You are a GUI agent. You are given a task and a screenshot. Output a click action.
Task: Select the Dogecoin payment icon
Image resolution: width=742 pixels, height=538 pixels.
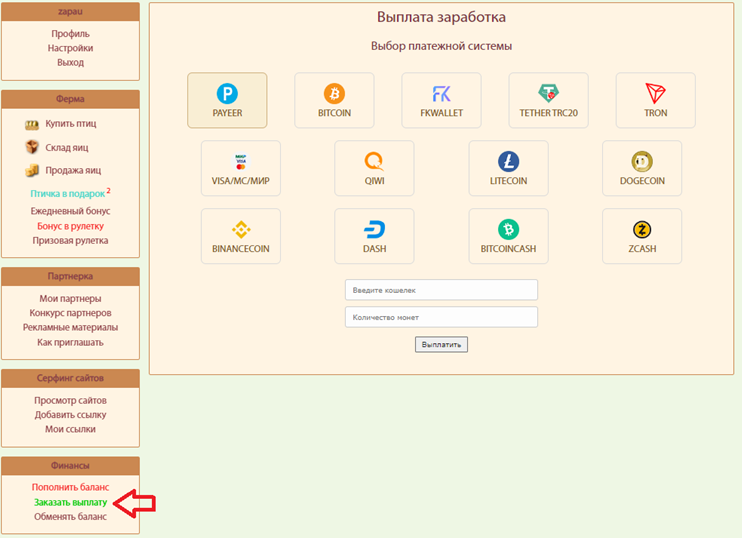click(x=642, y=168)
